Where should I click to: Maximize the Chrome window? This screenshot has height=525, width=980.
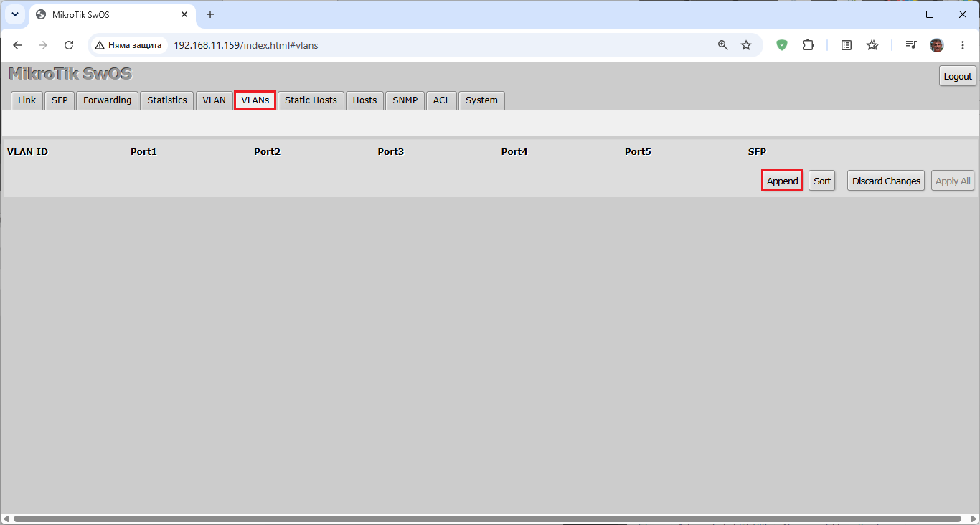tap(930, 14)
